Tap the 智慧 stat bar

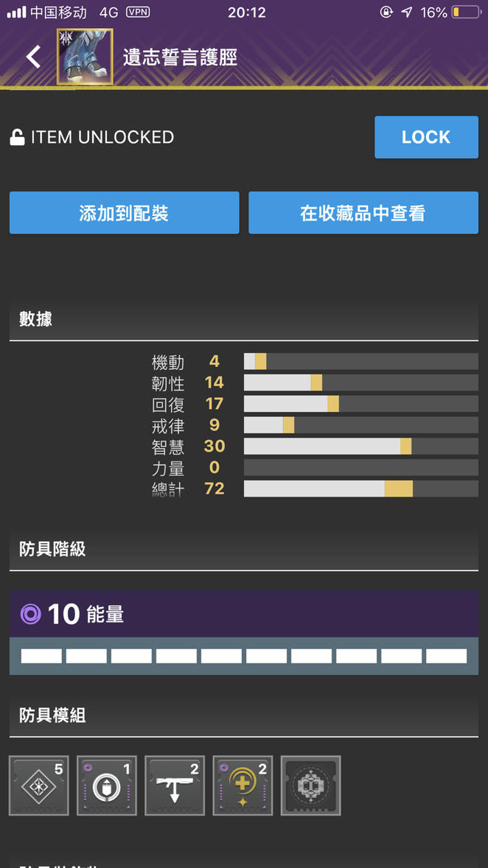(361, 447)
